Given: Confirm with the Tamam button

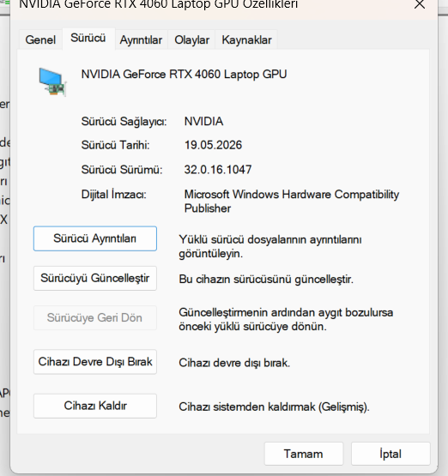Looking at the screenshot, I should pos(304,454).
